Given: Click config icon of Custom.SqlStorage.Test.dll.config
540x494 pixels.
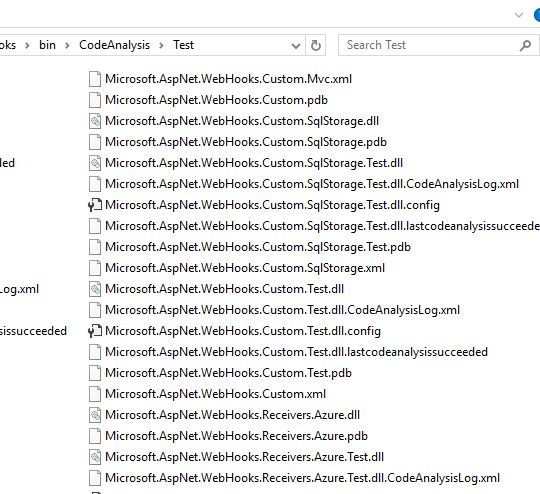Looking at the screenshot, I should (95, 205).
